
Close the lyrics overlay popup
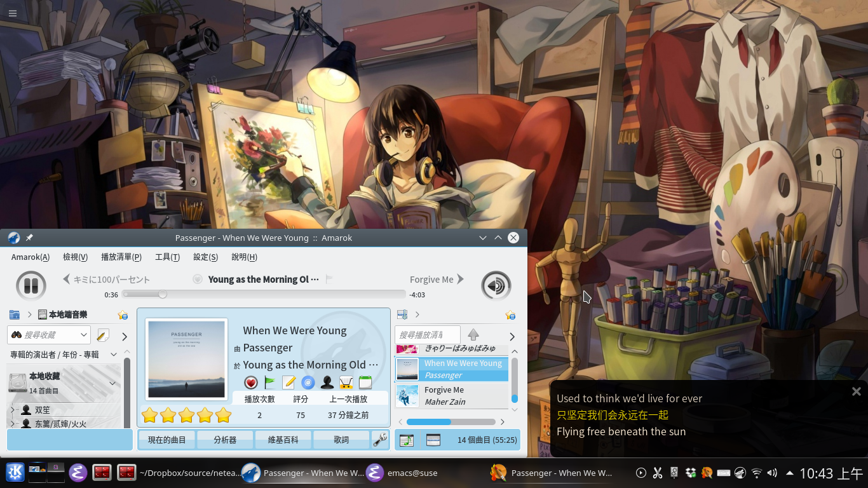coord(856,391)
